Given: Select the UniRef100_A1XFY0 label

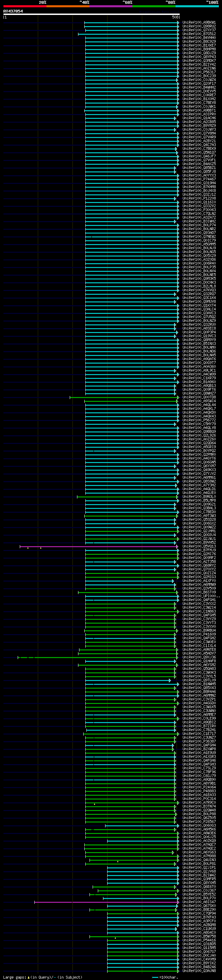Looking at the screenshot, I should point(199,581).
